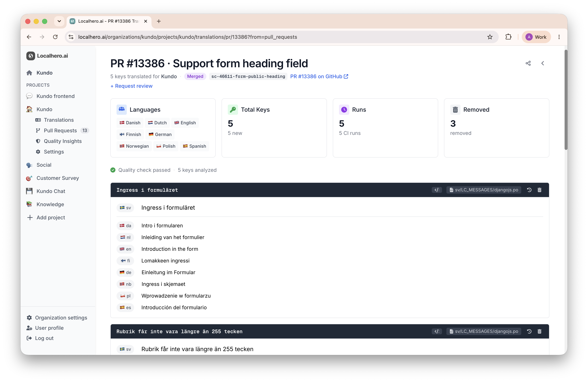Click Add project
Viewport: 588px width, 382px height.
tap(46, 217)
